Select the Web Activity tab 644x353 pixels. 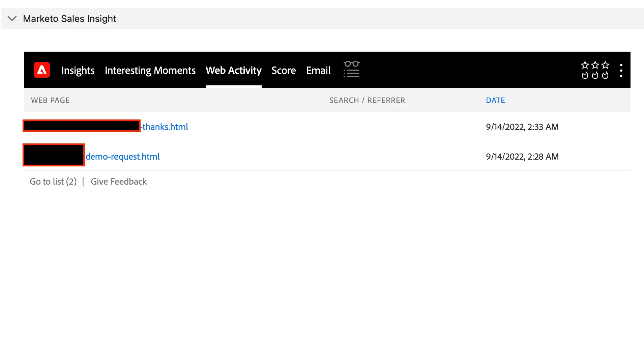(x=234, y=70)
